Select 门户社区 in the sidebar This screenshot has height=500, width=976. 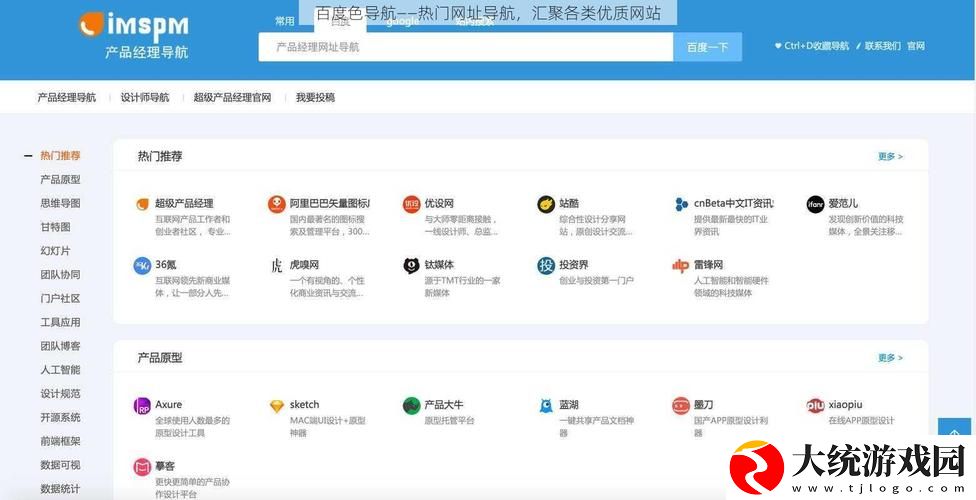(60, 298)
